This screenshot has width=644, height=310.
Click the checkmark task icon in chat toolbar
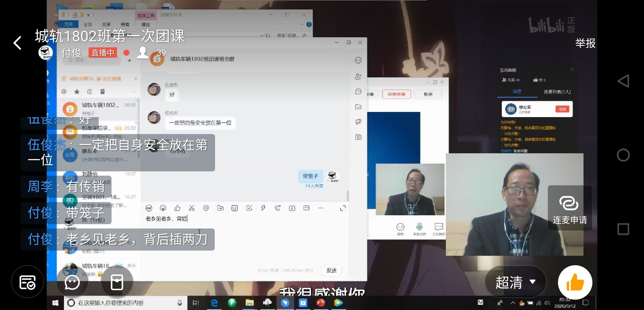249,208
